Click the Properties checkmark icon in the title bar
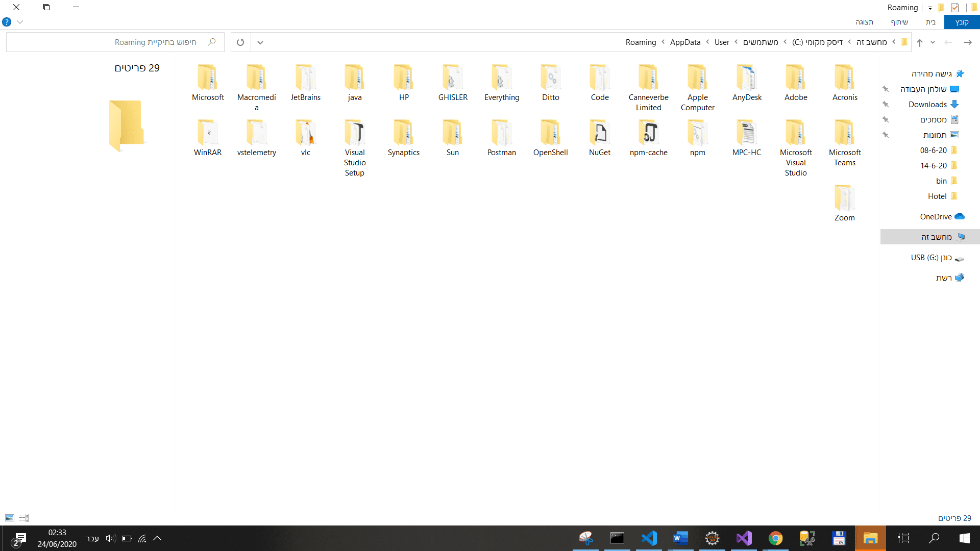 (x=955, y=8)
